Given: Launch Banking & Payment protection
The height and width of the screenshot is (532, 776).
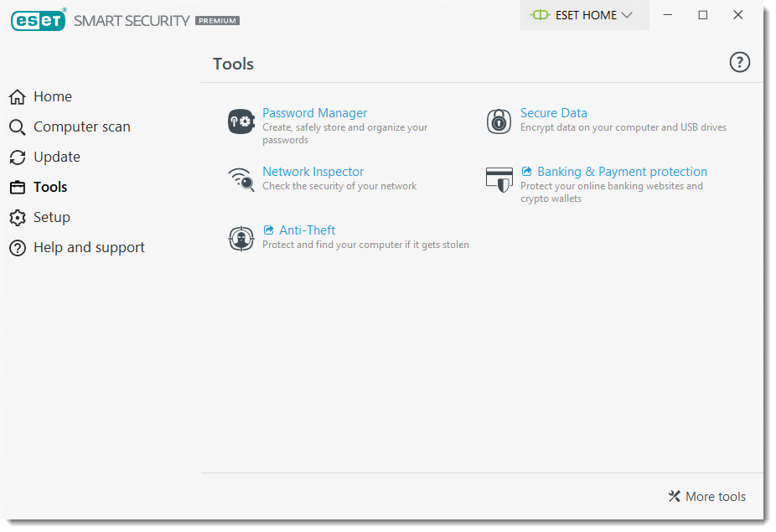Looking at the screenshot, I should pos(622,171).
